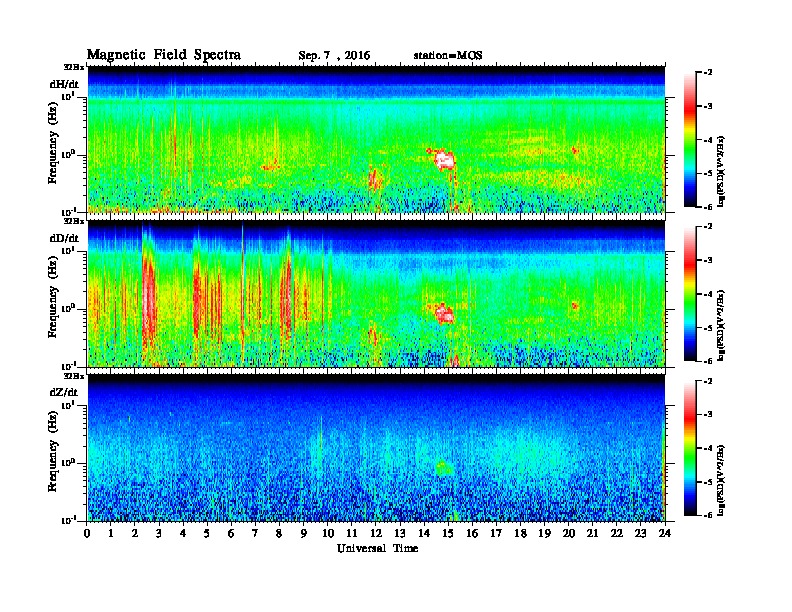Click hour 12 on the time axis
Screen dimensions: 792x612
(x=376, y=533)
